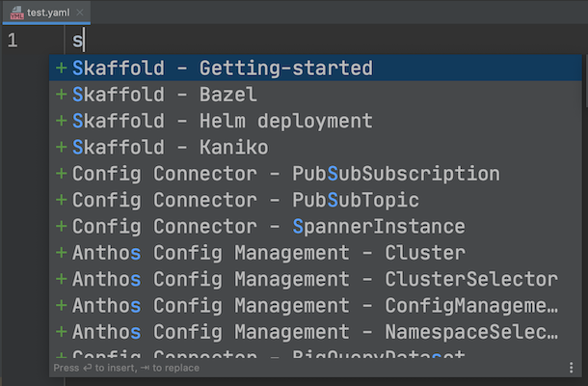Pick Anthos Config Management - ClusterSelector item

[x=314, y=280]
